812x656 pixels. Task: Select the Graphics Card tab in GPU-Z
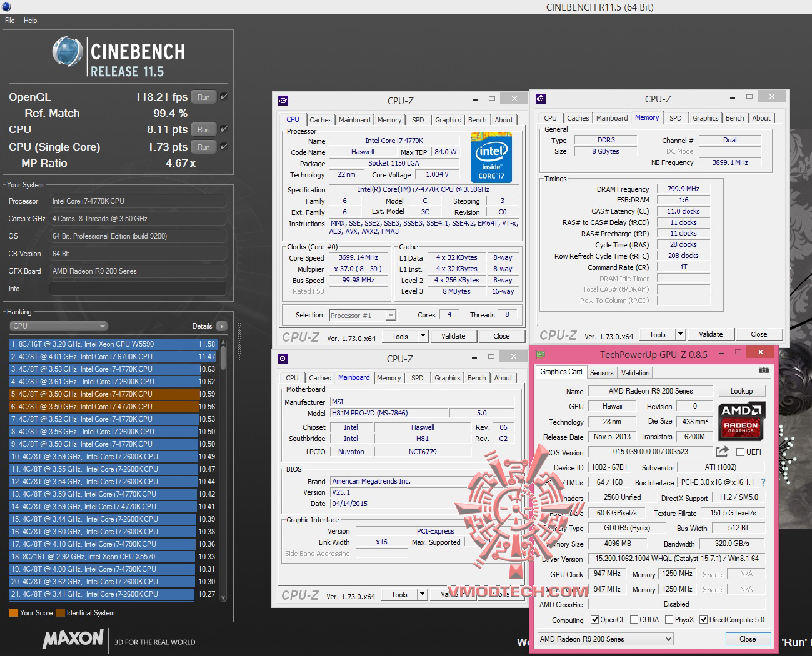pos(561,372)
